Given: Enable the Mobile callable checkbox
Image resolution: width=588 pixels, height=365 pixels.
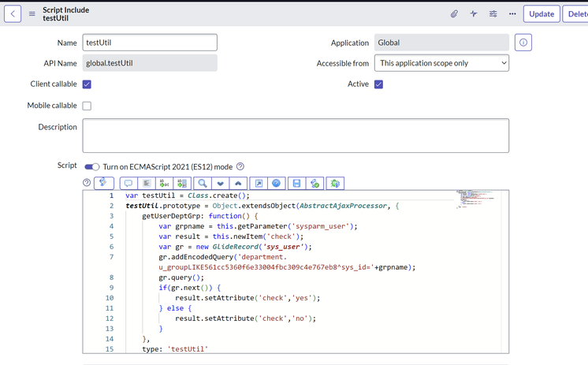Looking at the screenshot, I should click(87, 106).
